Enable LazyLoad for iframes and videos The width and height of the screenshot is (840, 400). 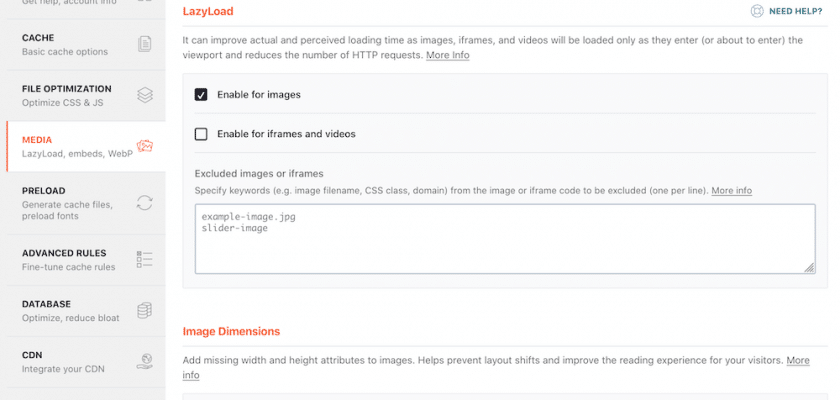[x=201, y=134]
